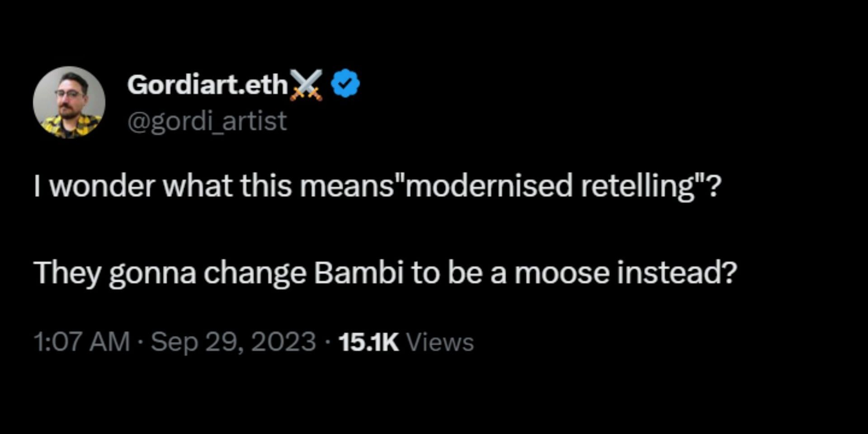Click the word "change" in the tweet
Screen dimensions: 868x434
tap(255, 274)
